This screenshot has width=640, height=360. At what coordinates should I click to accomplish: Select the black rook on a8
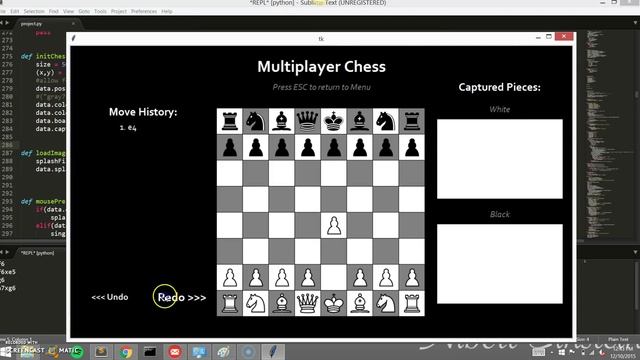click(229, 121)
